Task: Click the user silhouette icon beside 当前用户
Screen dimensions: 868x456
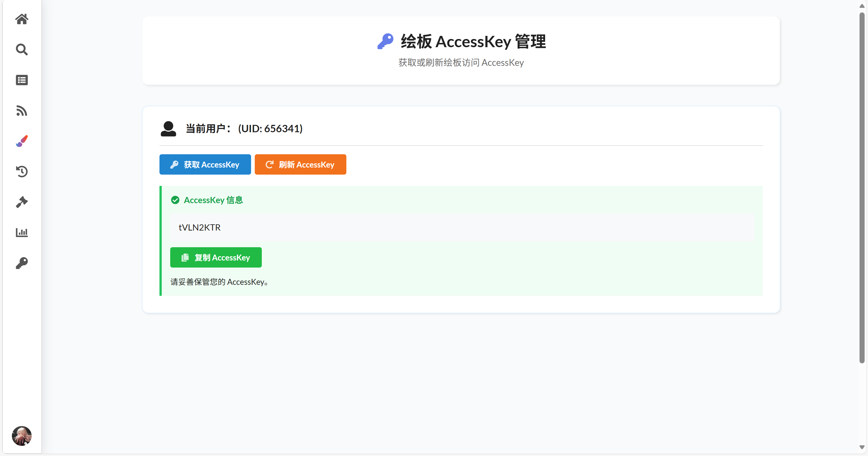Action: click(x=168, y=129)
